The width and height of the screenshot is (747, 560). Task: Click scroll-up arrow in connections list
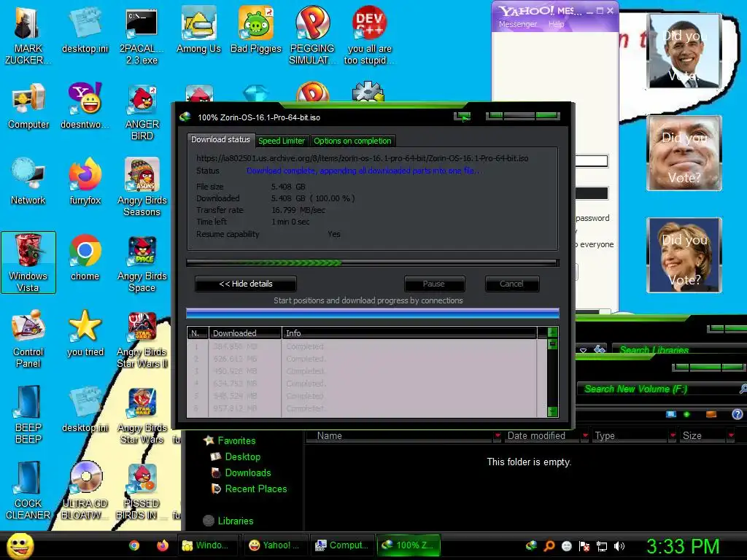pyautogui.click(x=553, y=332)
